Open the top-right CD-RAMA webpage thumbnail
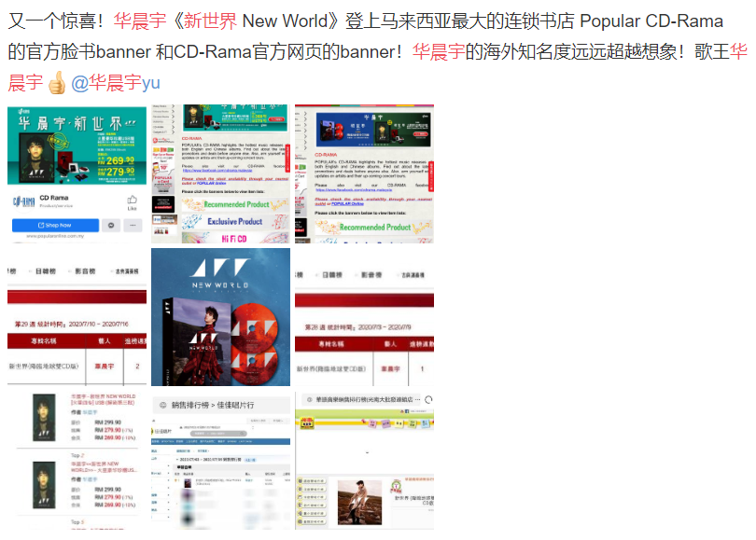The width and height of the screenshot is (756, 540). (364, 173)
